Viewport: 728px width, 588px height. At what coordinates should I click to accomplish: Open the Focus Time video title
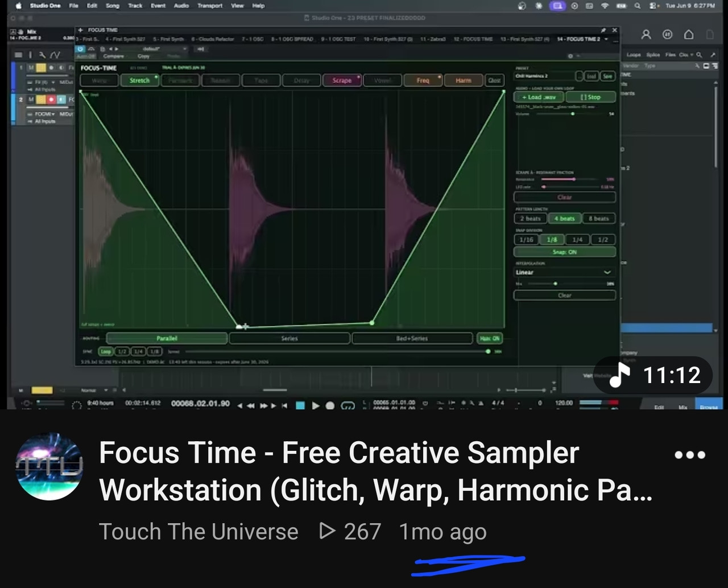tap(375, 472)
